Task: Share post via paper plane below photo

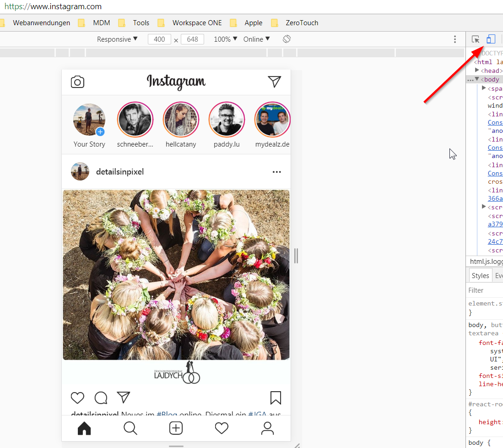Action: click(x=124, y=397)
